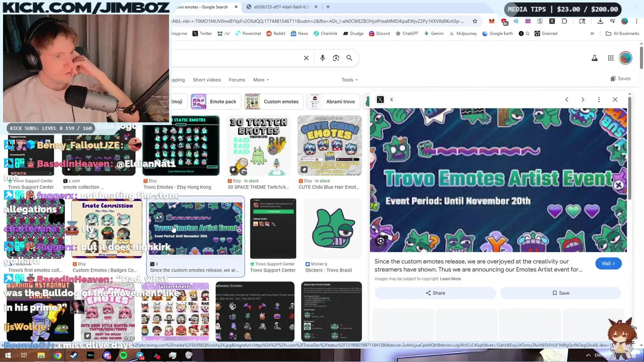Bookmark this page with the star icon
The width and height of the screenshot is (644, 362).
tap(474, 21)
